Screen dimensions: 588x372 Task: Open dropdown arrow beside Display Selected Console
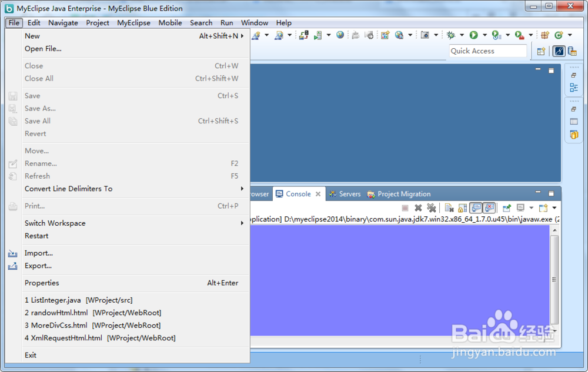coord(531,207)
